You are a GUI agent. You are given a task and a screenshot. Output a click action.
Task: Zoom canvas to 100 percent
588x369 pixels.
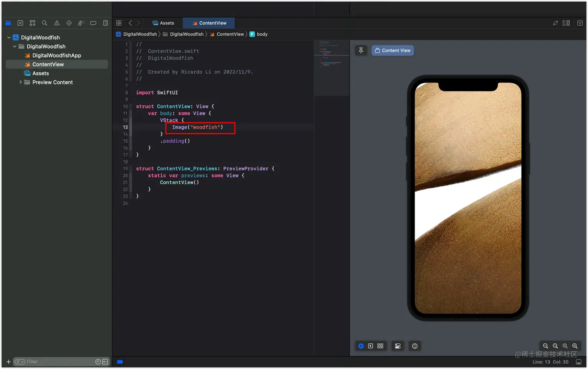pyautogui.click(x=555, y=346)
